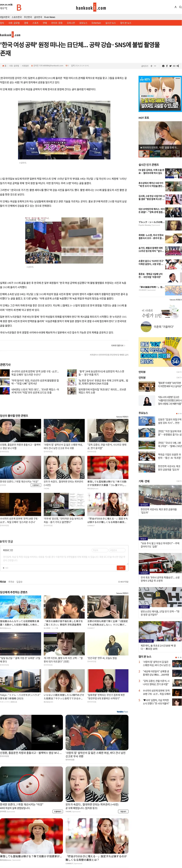Open K-en News top navigation link
Screen dimensions: 182x868
click(x=50, y=17)
